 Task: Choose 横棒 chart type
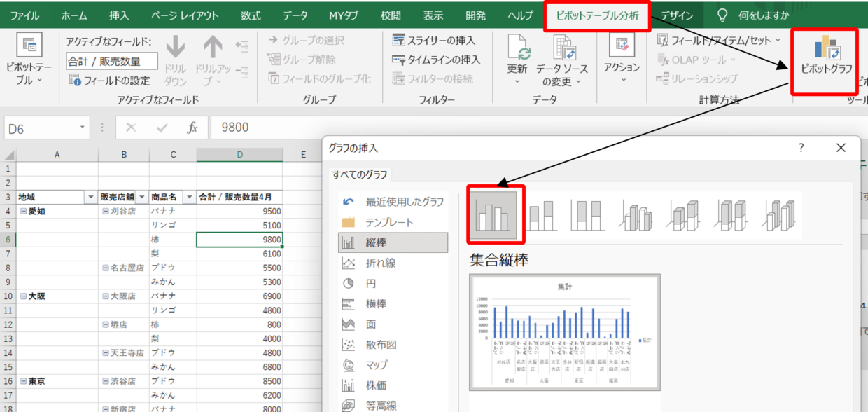[393, 303]
